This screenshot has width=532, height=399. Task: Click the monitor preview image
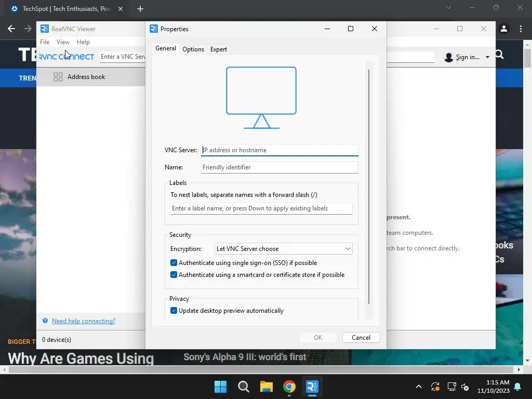coord(261,98)
